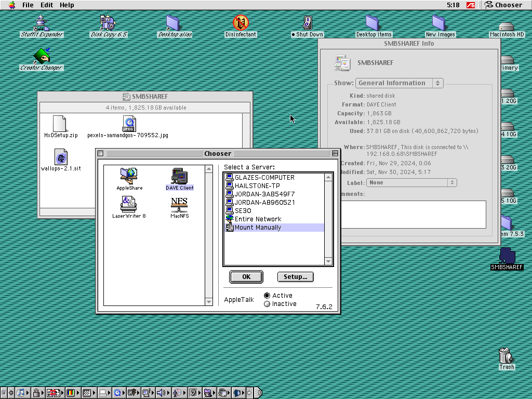Image resolution: width=532 pixels, height=399 pixels.
Task: Click the Macintosh HD drive icon
Action: 507,29
